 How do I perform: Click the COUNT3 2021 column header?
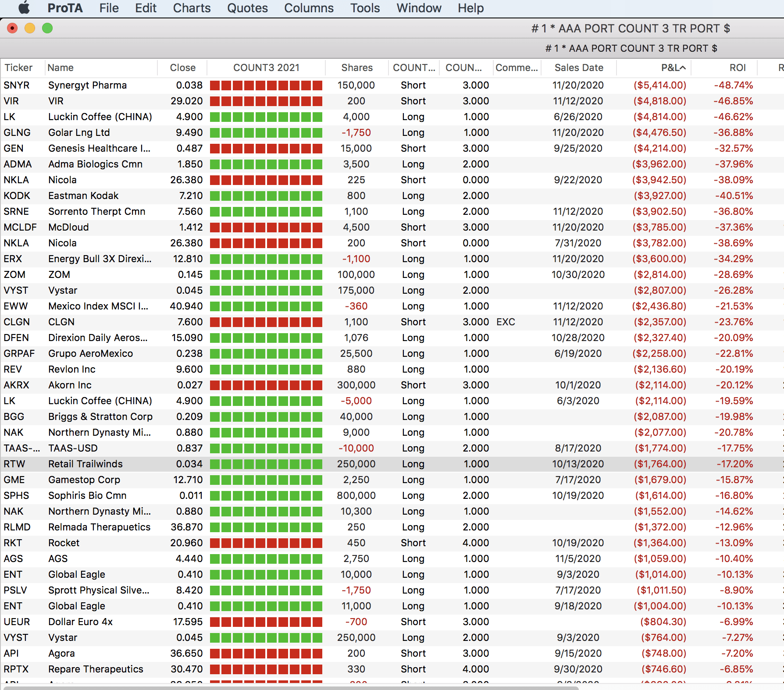(x=266, y=68)
